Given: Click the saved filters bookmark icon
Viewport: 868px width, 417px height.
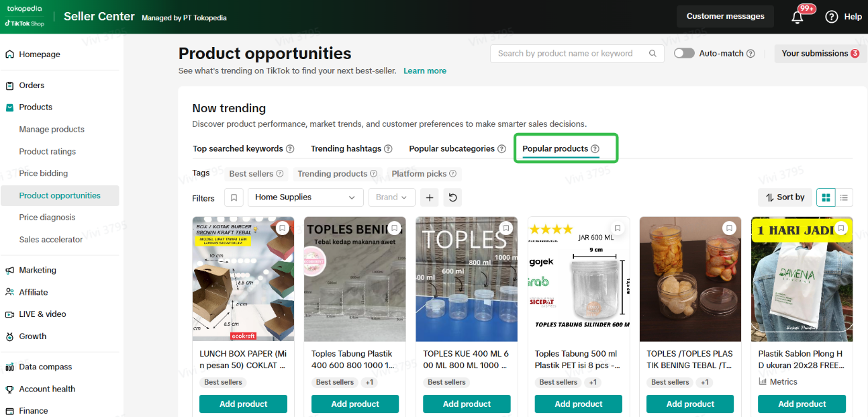Looking at the screenshot, I should point(234,197).
